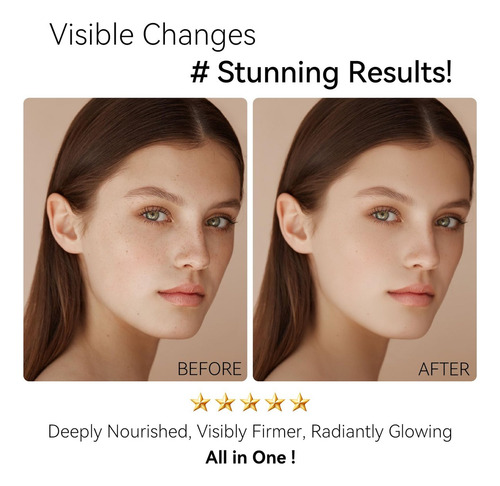The width and height of the screenshot is (500, 486).
Task: Select the AFTER photo thumbnail
Action: pyautogui.click(x=365, y=239)
